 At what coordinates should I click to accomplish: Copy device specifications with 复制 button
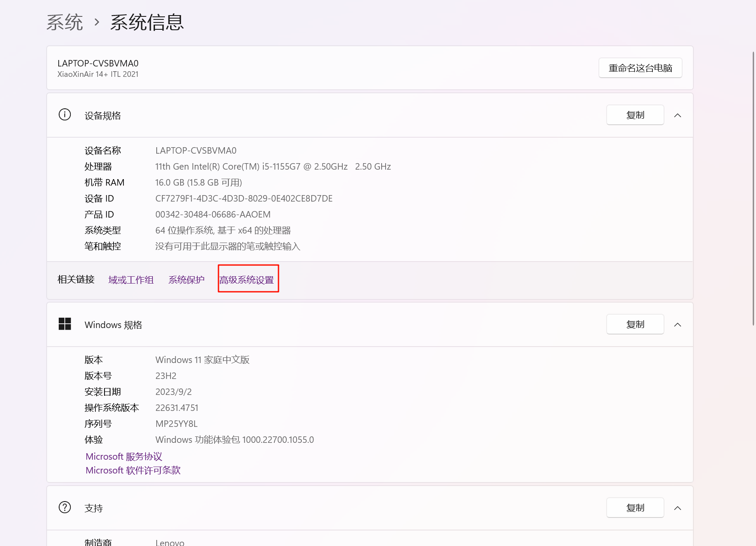635,115
